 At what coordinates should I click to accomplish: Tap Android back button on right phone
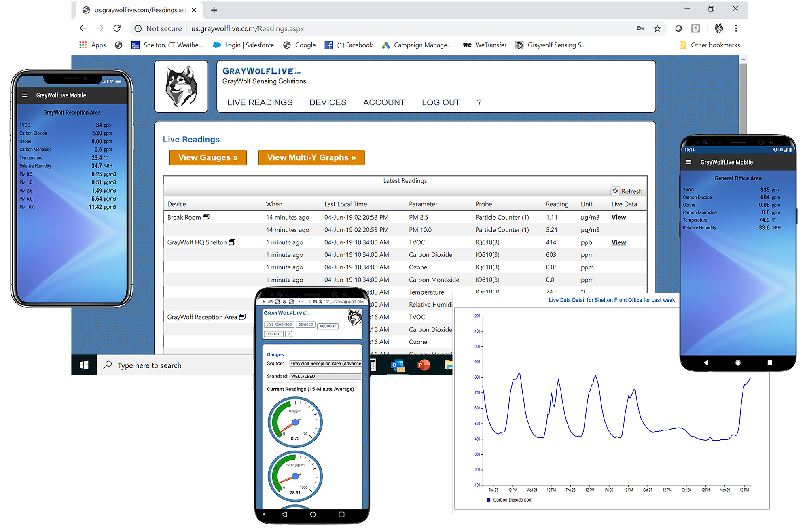706,362
